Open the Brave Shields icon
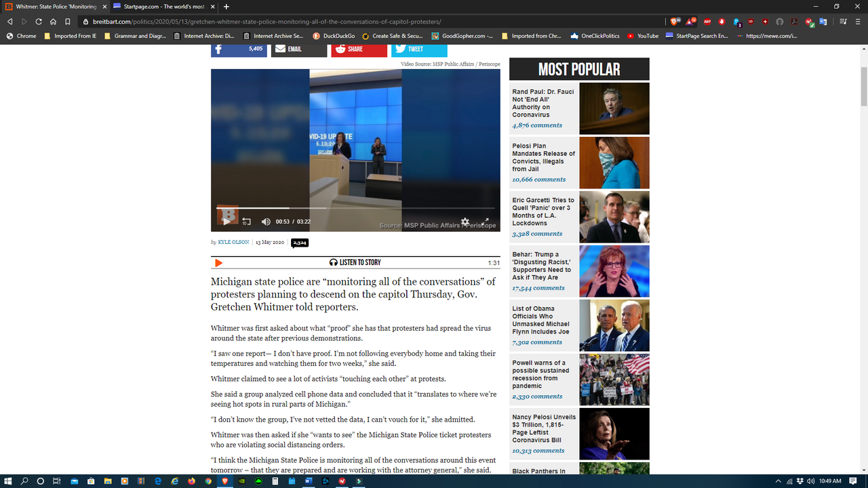 [675, 22]
